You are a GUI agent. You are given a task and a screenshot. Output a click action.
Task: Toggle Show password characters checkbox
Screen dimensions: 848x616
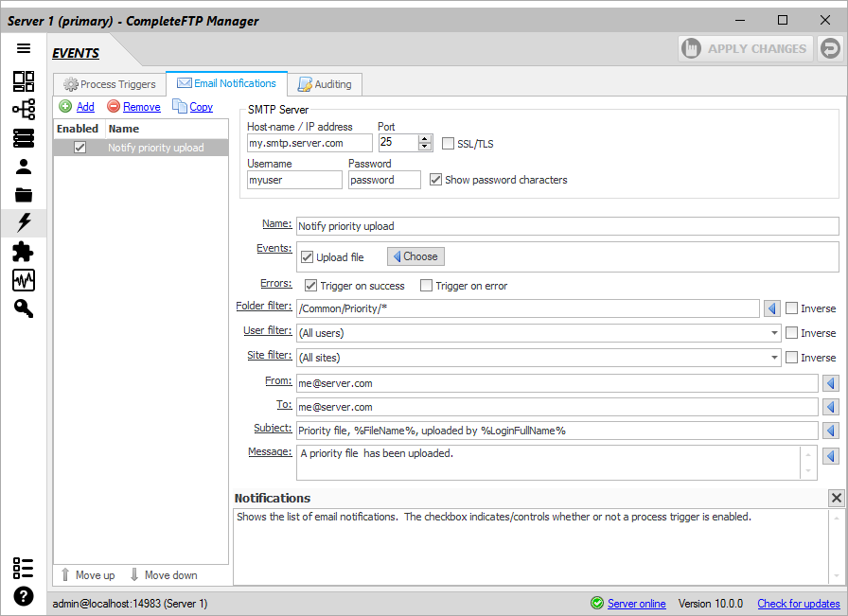tap(436, 180)
